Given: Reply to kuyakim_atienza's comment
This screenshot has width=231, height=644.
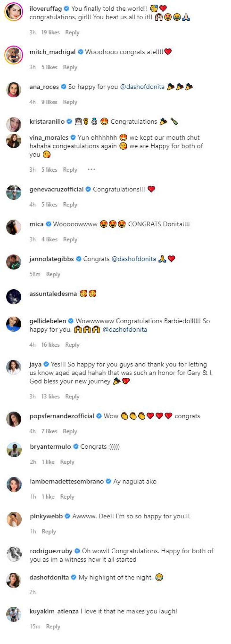Looking at the screenshot, I should pos(53,626).
